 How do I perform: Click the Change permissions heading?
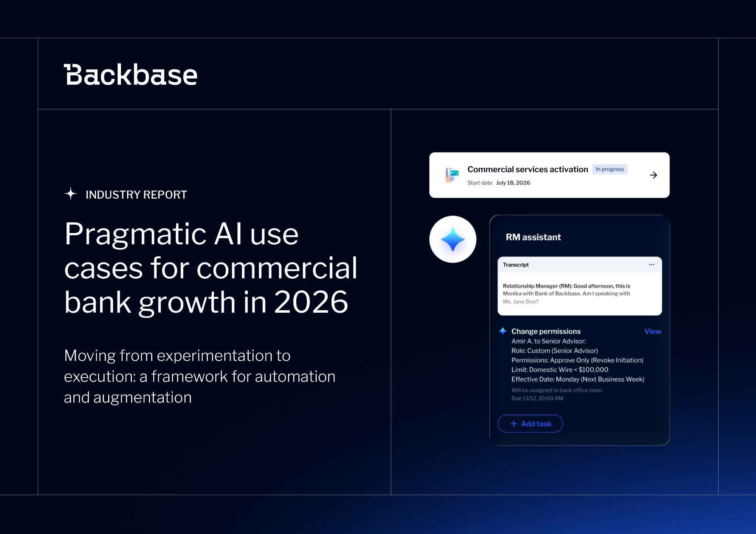point(546,331)
